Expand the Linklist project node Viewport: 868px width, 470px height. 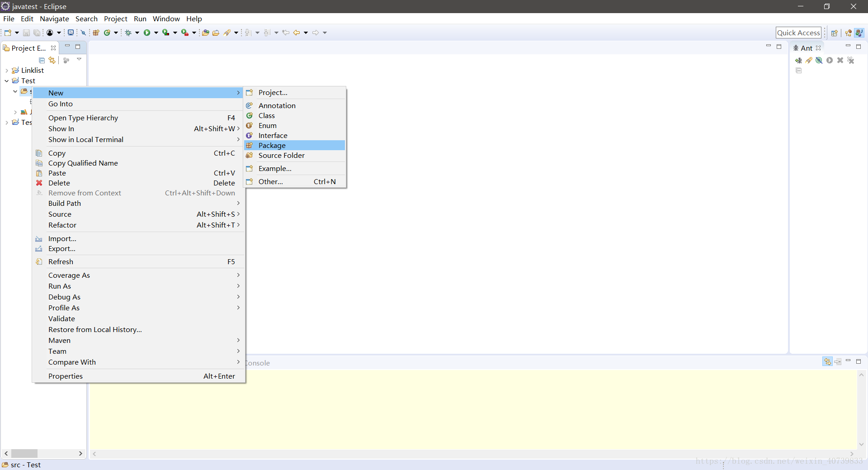7,71
